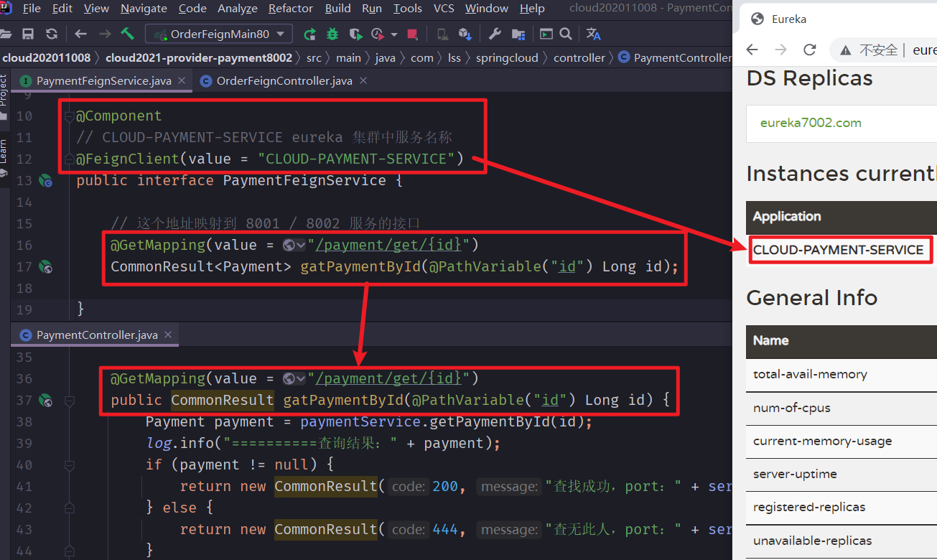Close the OrderFeignController.java tab
Screen dimensions: 937x560
pos(363,81)
